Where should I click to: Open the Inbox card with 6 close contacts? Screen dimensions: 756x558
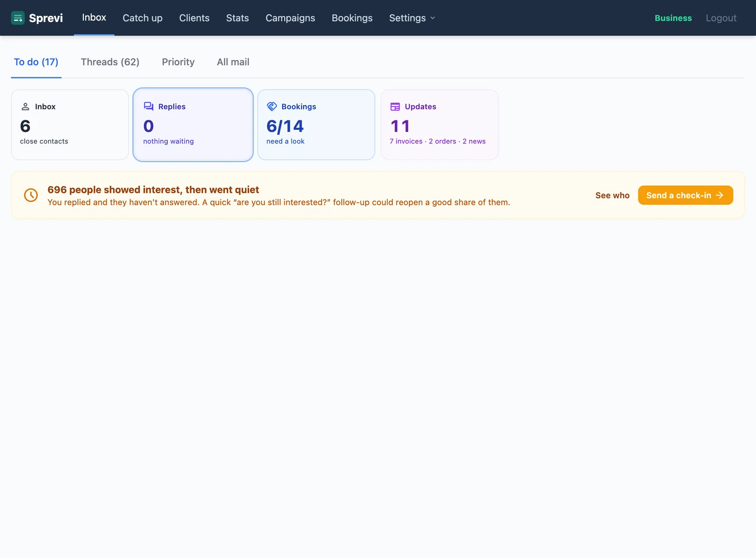(x=70, y=125)
